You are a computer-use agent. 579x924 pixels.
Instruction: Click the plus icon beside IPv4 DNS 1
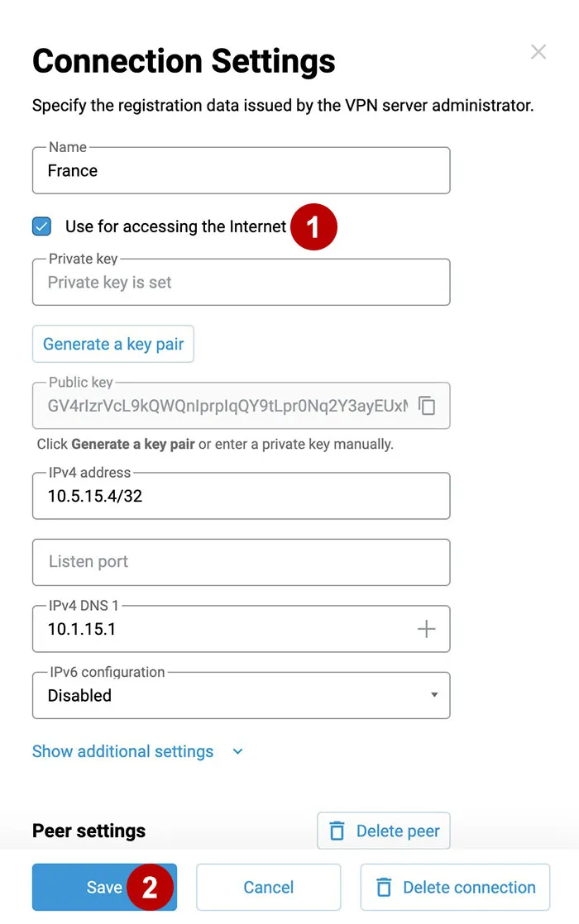tap(427, 629)
